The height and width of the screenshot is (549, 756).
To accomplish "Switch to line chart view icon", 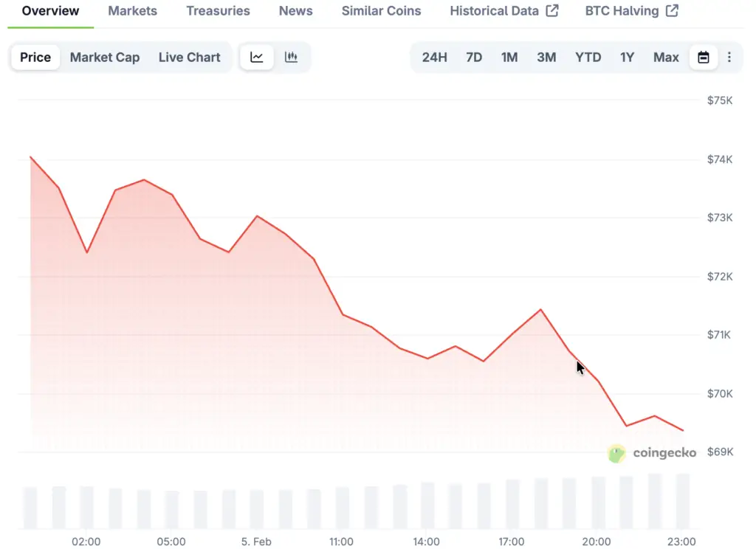I will point(257,58).
